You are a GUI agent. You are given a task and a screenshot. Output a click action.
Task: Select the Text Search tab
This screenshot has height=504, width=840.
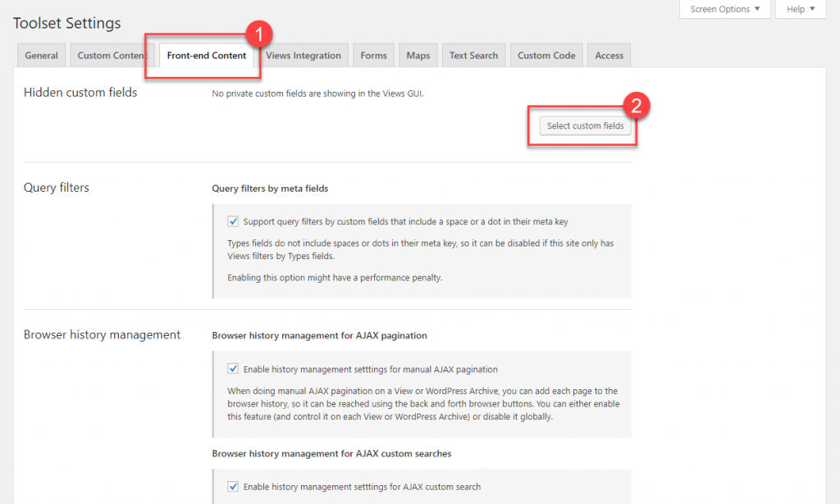pyautogui.click(x=473, y=55)
